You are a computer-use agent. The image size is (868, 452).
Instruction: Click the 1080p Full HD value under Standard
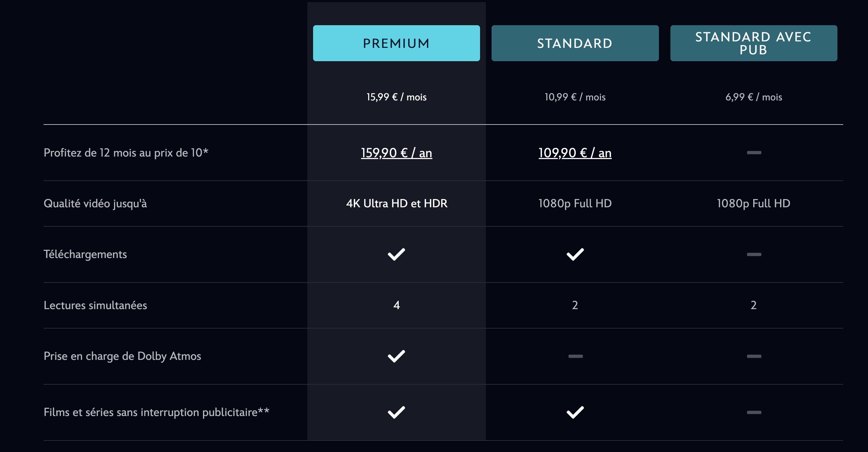click(x=575, y=203)
